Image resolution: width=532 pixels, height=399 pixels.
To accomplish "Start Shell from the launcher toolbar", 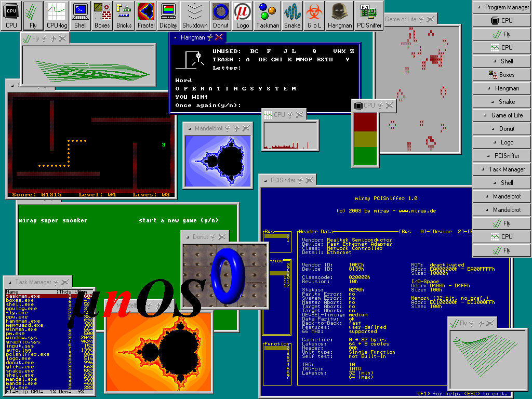I will click(x=81, y=15).
